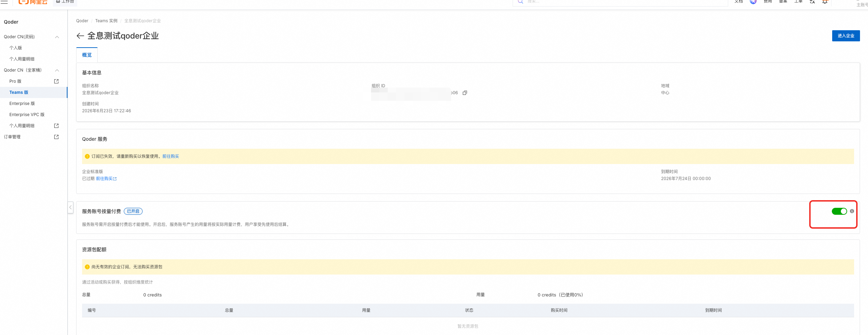Click the warning icon in 订阅已失效 banner
The height and width of the screenshot is (335, 868).
pos(87,156)
